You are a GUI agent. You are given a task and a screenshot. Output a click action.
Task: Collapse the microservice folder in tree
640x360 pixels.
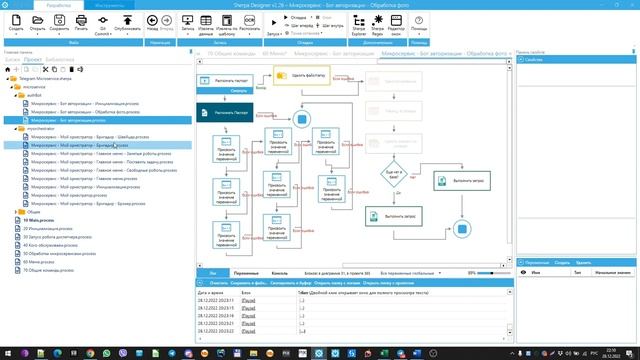tap(11, 87)
